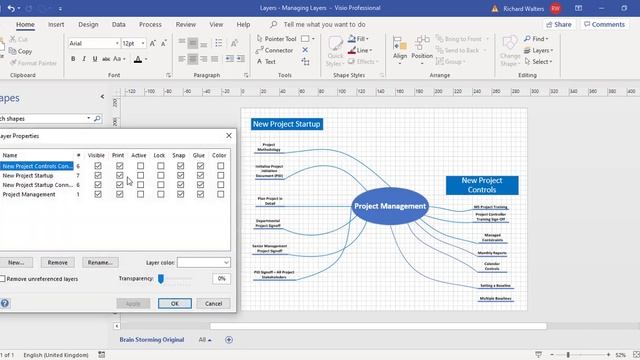The image size is (640, 360).
Task: Enable Lock for New Project Startup layer
Action: click(161, 176)
